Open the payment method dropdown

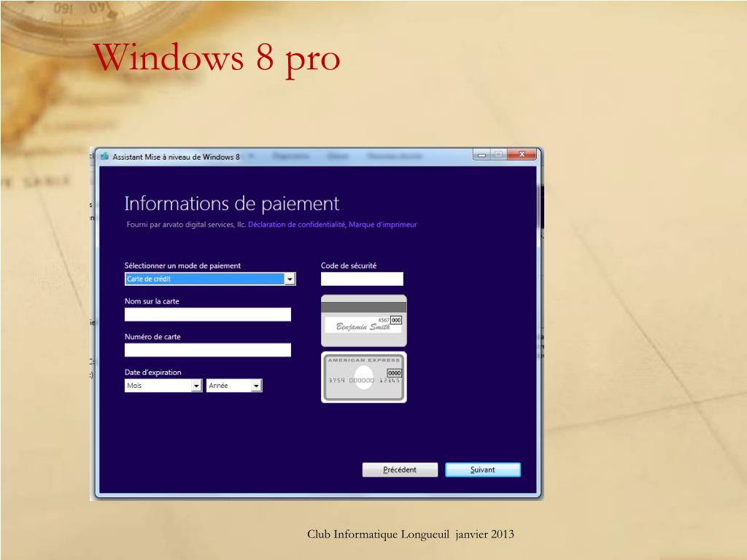pyautogui.click(x=210, y=279)
